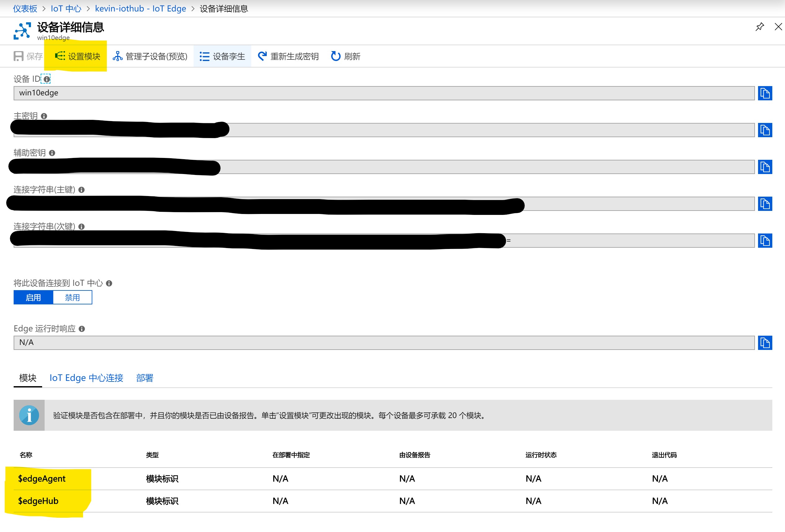Sort by 名称 column header

(x=26, y=455)
